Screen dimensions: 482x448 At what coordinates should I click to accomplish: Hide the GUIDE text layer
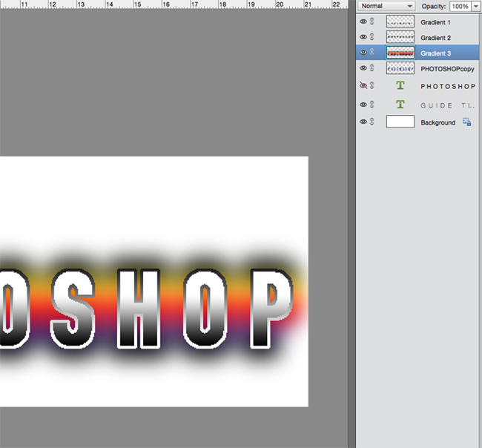tap(363, 105)
